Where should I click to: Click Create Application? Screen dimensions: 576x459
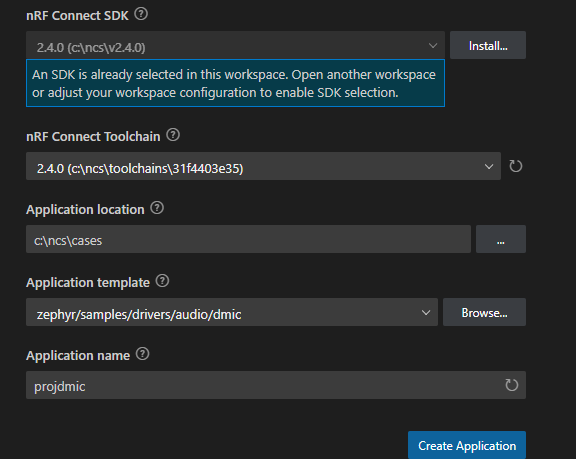click(467, 445)
